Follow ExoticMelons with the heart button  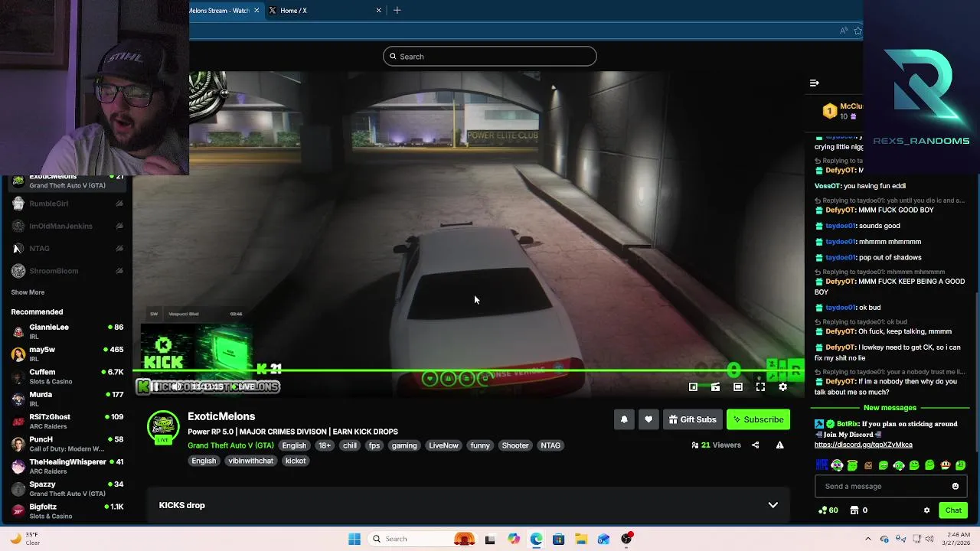pyautogui.click(x=648, y=419)
